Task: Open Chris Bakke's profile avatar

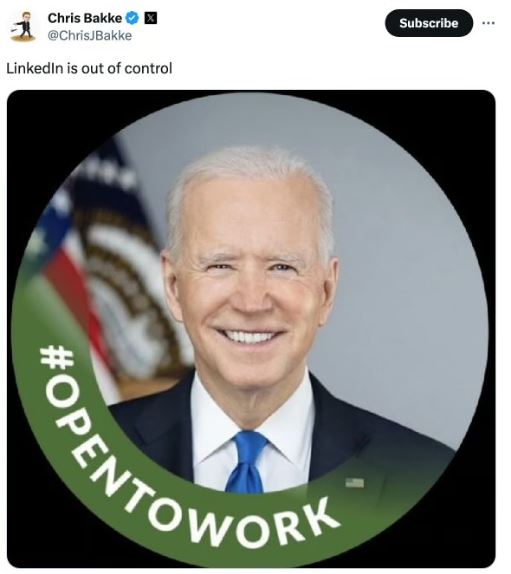Action: pyautogui.click(x=24, y=26)
